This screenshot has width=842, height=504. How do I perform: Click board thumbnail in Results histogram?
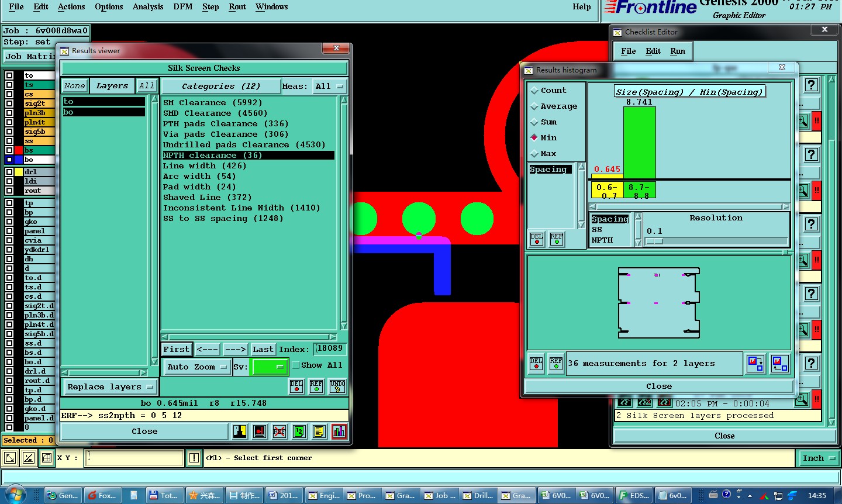pyautogui.click(x=659, y=303)
